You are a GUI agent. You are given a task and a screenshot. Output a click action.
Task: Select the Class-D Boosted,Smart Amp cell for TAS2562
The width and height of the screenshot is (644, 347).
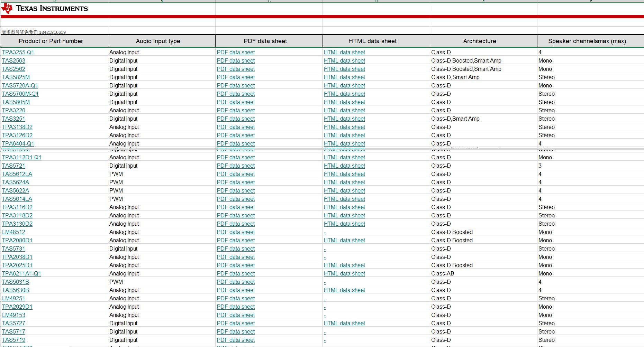[466, 69]
